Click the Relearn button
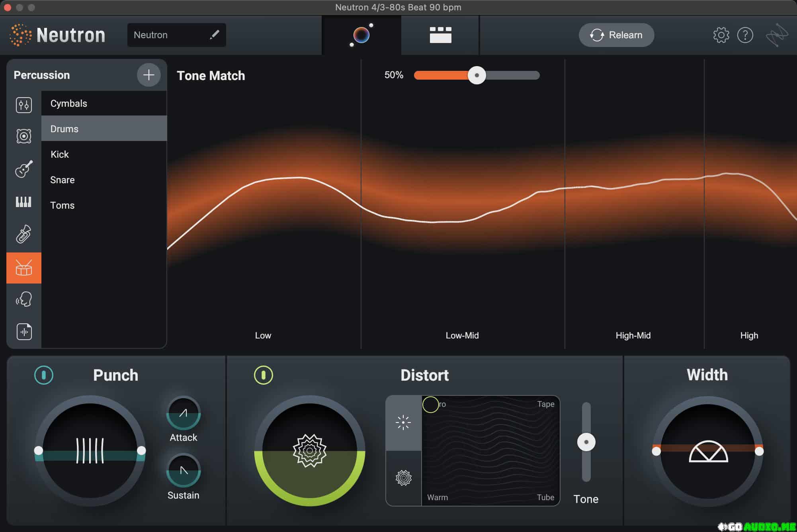The image size is (797, 532). (616, 35)
